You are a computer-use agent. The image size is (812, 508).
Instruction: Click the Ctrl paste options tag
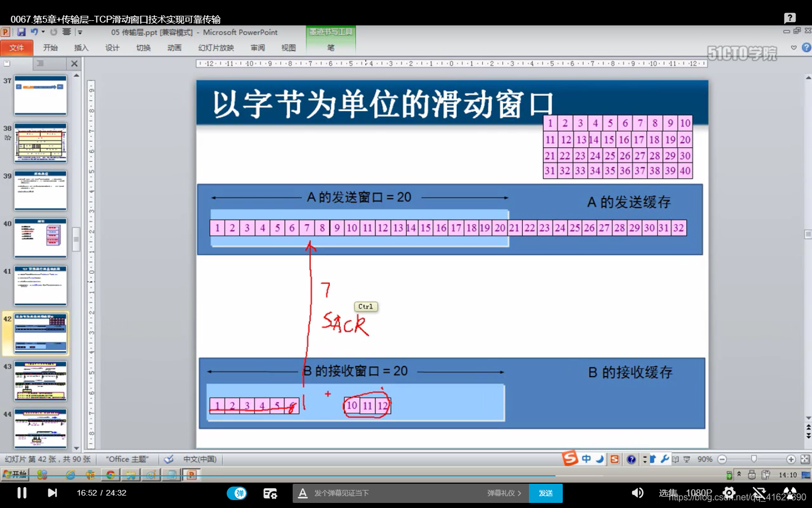pyautogui.click(x=366, y=306)
